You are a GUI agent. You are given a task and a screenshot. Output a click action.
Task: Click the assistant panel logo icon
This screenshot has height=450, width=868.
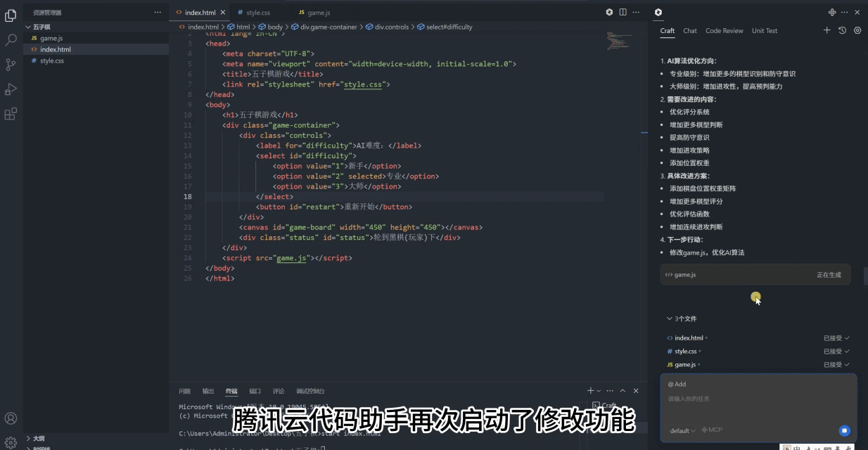click(658, 12)
